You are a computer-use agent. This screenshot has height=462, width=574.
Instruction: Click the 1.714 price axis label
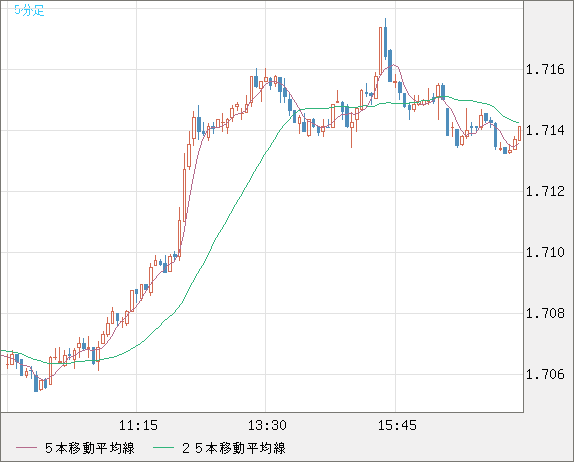click(x=545, y=130)
